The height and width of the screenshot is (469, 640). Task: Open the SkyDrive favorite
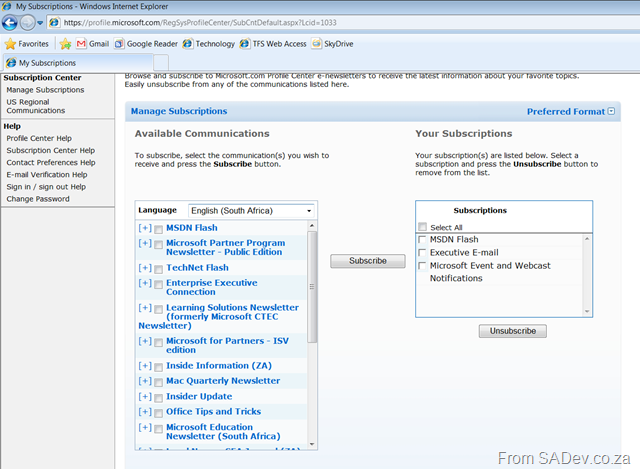pyautogui.click(x=332, y=44)
